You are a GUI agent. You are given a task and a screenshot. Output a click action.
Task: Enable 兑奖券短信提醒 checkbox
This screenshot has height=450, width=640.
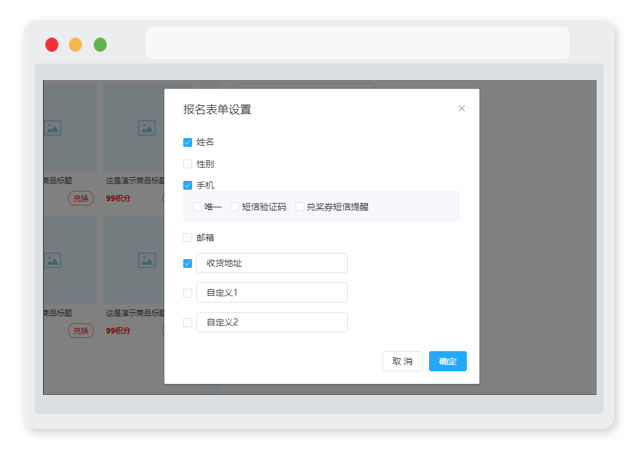point(300,207)
